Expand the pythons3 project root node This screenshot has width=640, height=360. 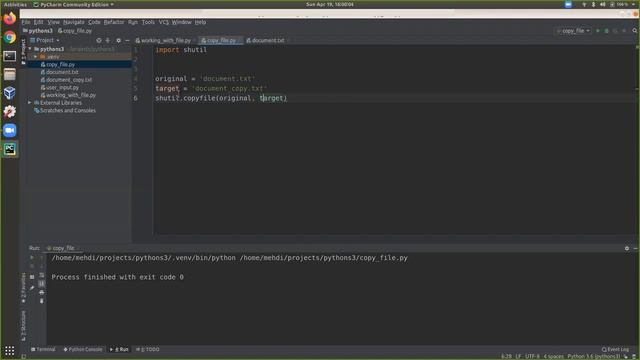pyautogui.click(x=30, y=49)
